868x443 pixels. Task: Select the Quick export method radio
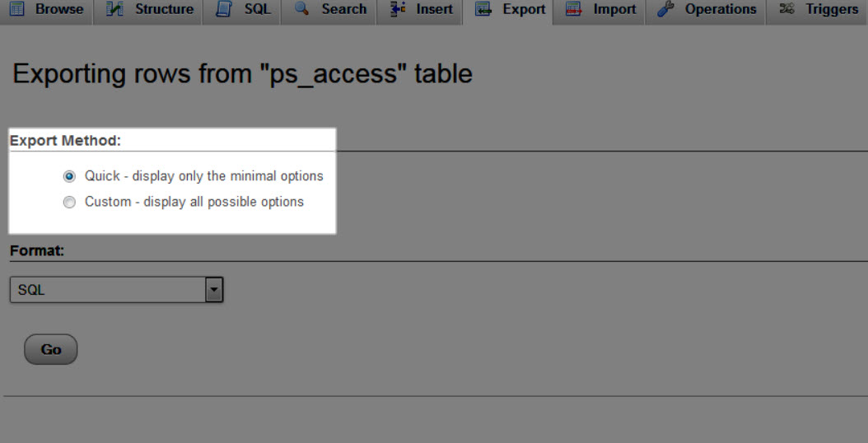69,176
